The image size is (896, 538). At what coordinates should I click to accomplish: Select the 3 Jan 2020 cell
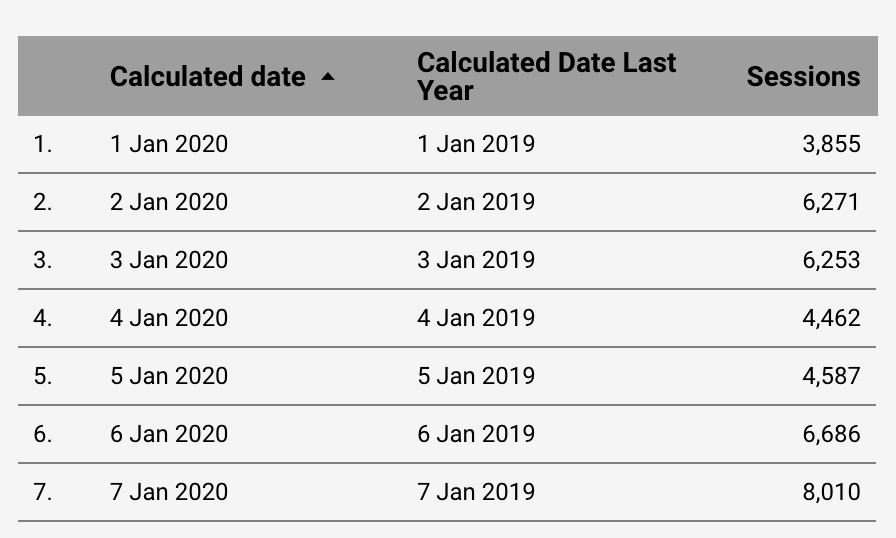pyautogui.click(x=169, y=260)
